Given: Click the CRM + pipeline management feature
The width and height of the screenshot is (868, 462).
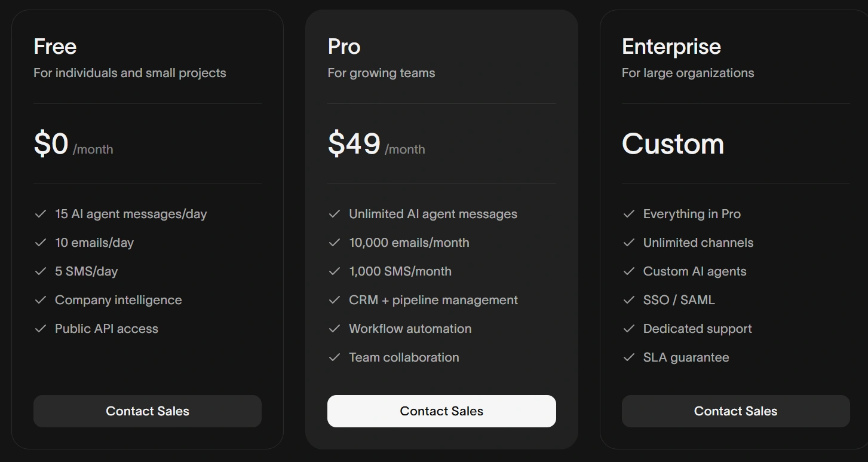Looking at the screenshot, I should [x=433, y=300].
